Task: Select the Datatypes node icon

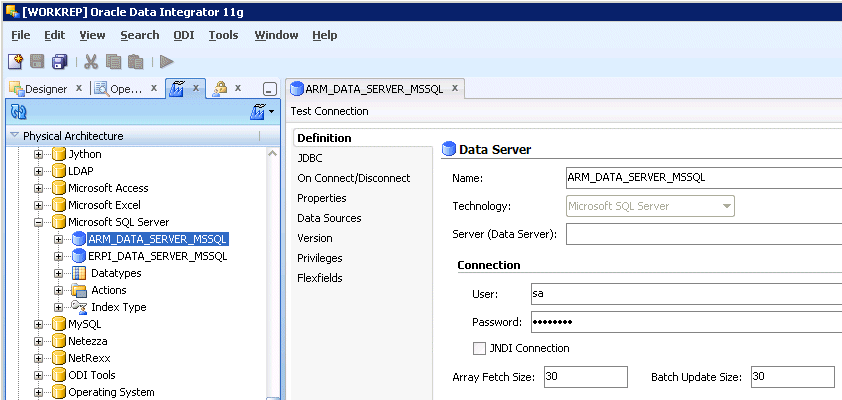Action: click(x=79, y=273)
